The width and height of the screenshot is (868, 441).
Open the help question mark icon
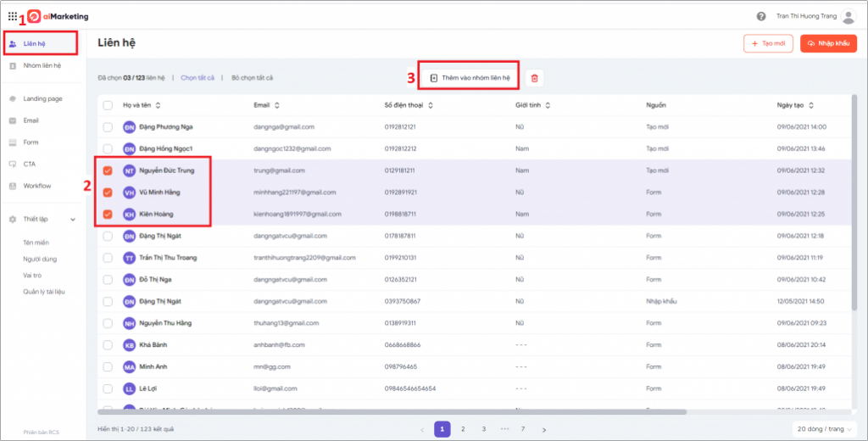[x=761, y=17]
